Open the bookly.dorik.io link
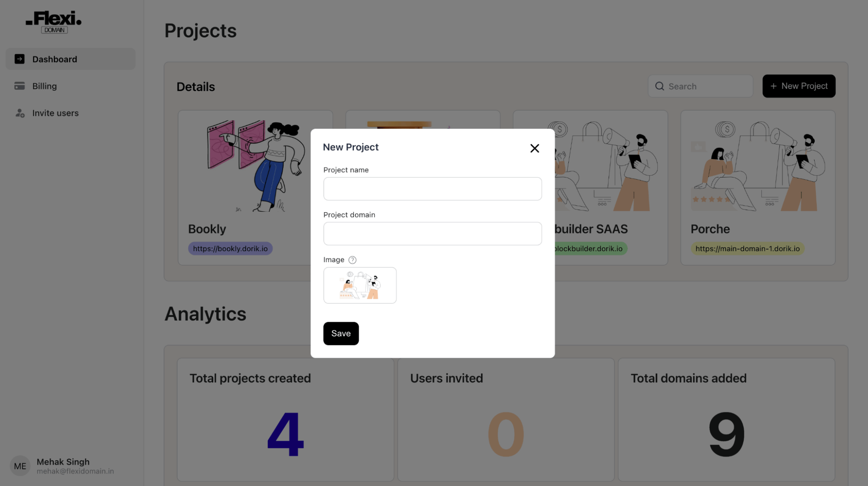868x486 pixels. tap(230, 249)
